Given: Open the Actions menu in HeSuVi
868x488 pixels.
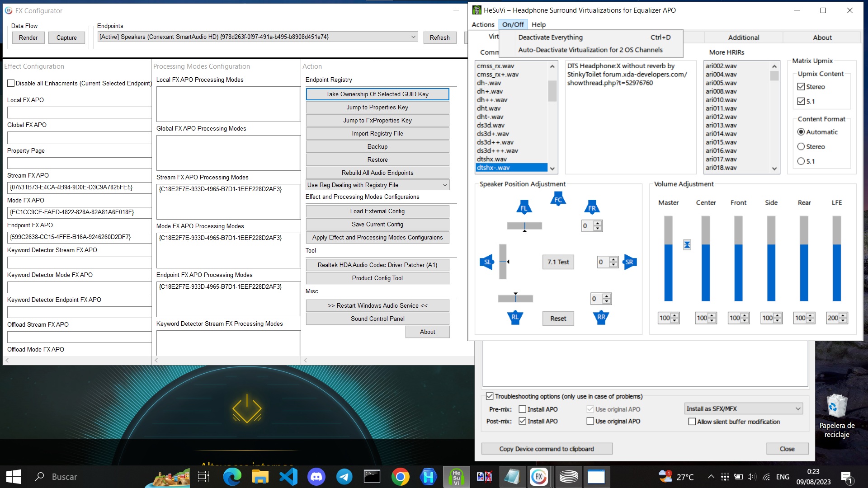Looking at the screenshot, I should point(483,24).
